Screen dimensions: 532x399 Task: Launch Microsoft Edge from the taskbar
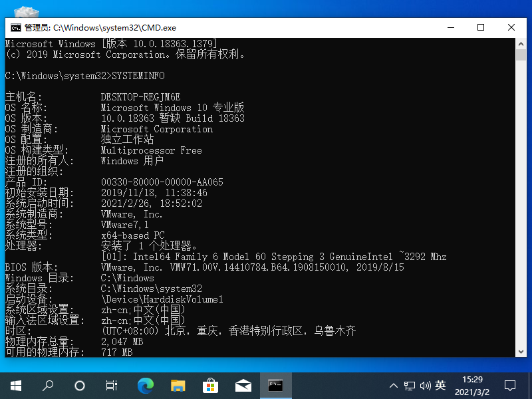pyautogui.click(x=145, y=385)
